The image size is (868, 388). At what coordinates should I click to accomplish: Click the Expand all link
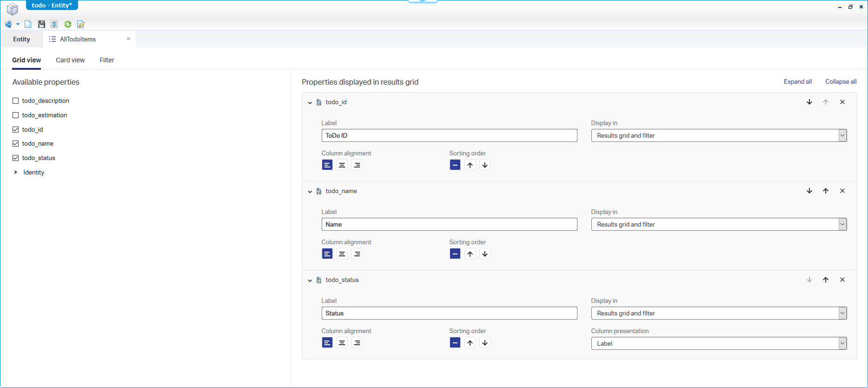(797, 81)
